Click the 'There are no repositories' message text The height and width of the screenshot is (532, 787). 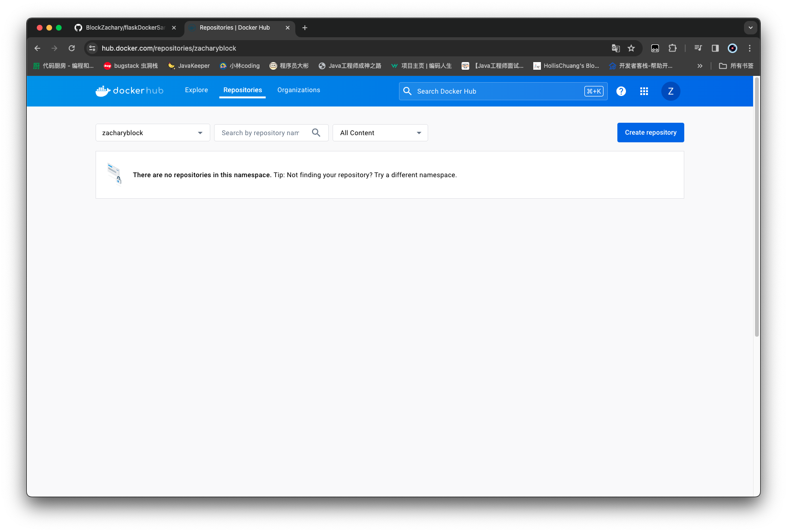[x=202, y=175]
